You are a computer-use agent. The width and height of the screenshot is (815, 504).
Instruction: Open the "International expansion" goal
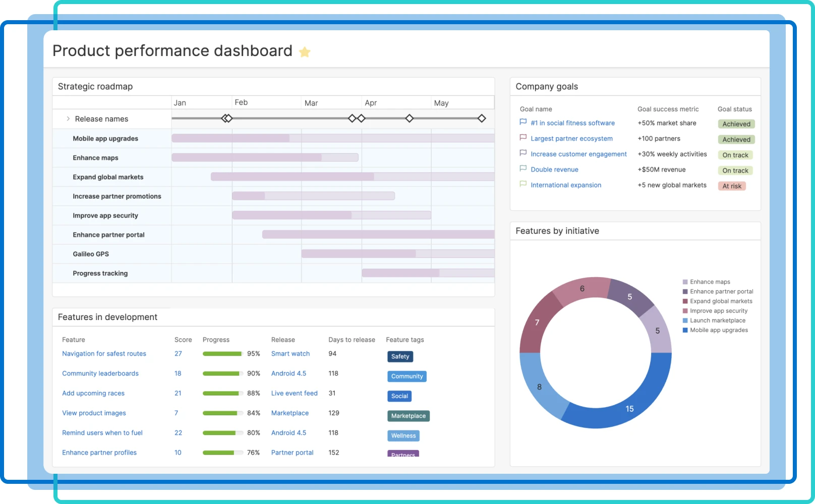click(x=565, y=185)
